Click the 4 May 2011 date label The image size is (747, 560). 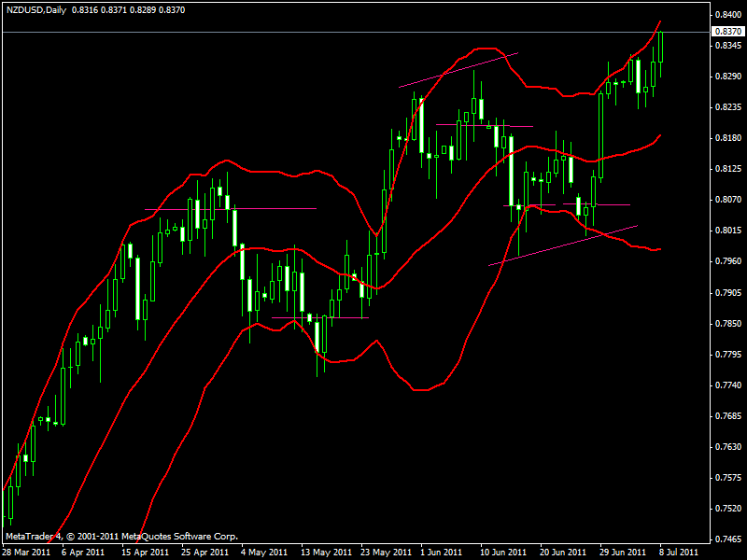(264, 553)
